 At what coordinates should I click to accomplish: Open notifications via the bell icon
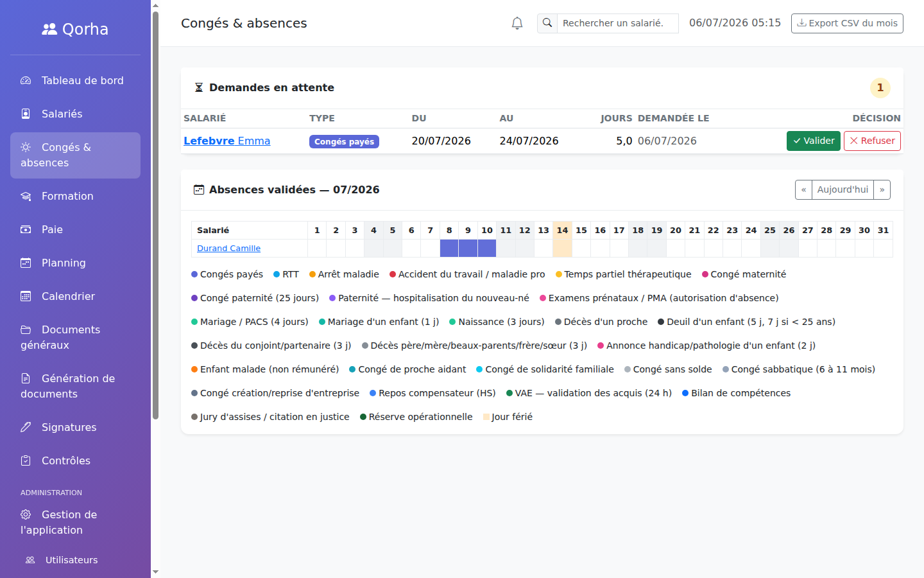(x=517, y=23)
